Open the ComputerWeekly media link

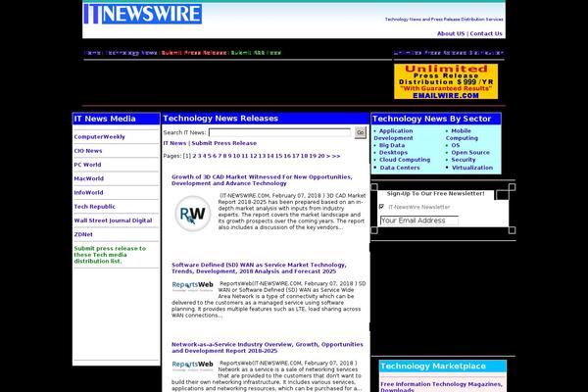click(x=99, y=137)
